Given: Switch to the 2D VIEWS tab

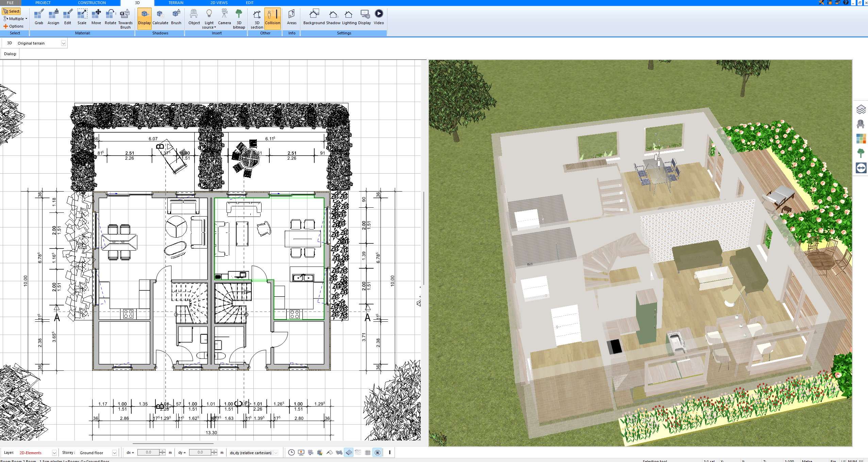Looking at the screenshot, I should pyautogui.click(x=219, y=3).
